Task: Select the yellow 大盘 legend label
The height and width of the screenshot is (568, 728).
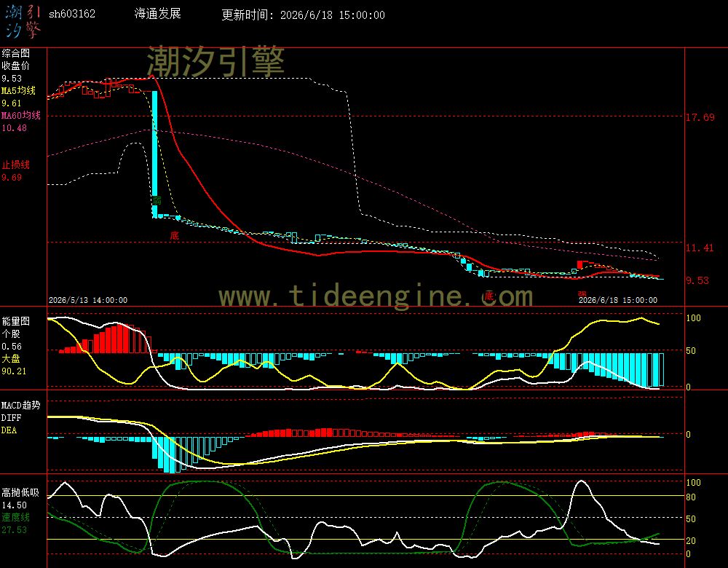Action: (11, 358)
